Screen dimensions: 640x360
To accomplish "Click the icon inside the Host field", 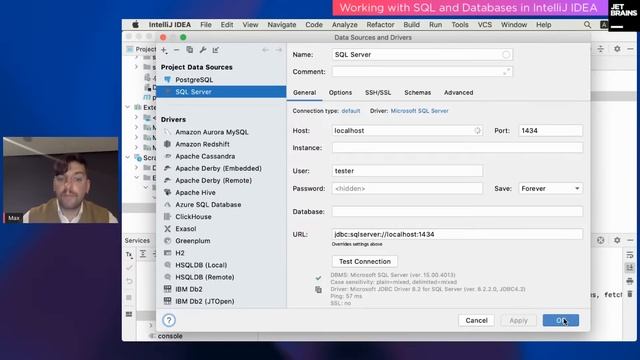I will click(x=477, y=131).
